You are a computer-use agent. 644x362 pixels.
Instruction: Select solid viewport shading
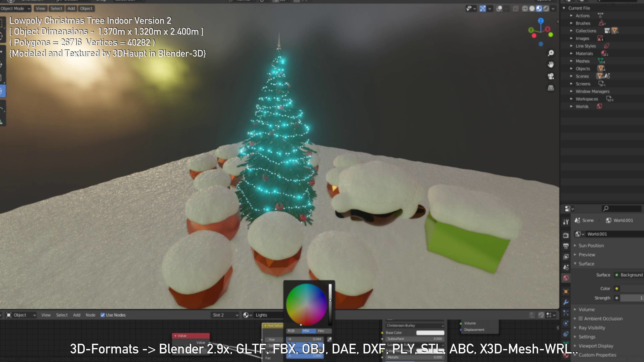click(x=532, y=9)
